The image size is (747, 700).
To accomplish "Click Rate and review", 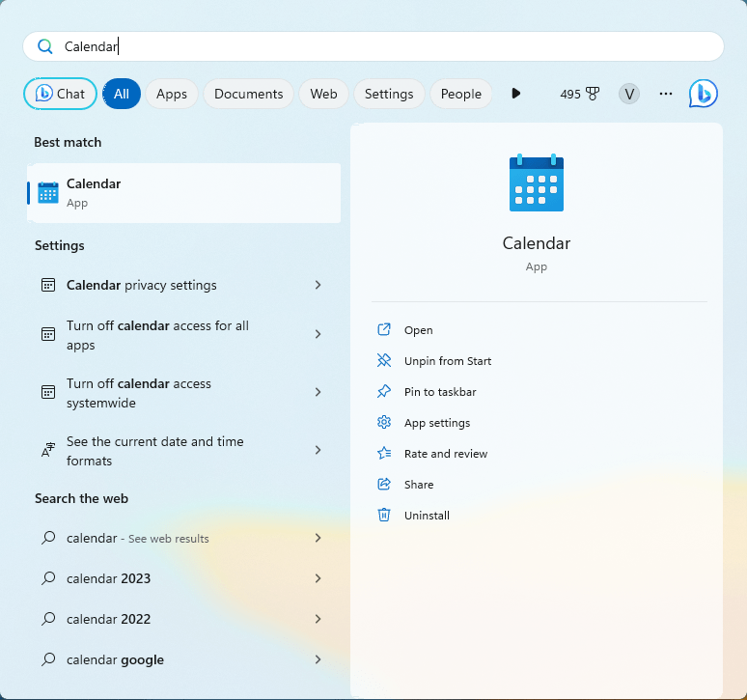I will [x=446, y=454].
